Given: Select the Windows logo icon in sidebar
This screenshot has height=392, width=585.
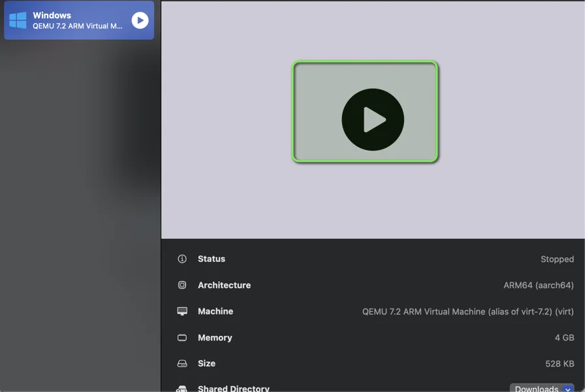Looking at the screenshot, I should pos(18,20).
